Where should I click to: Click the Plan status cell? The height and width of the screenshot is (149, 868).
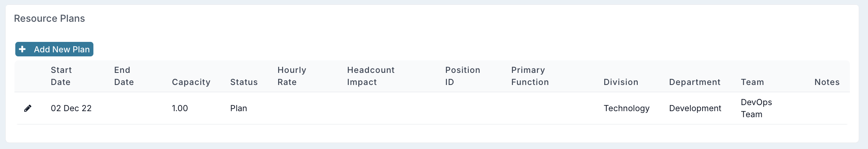(x=239, y=108)
